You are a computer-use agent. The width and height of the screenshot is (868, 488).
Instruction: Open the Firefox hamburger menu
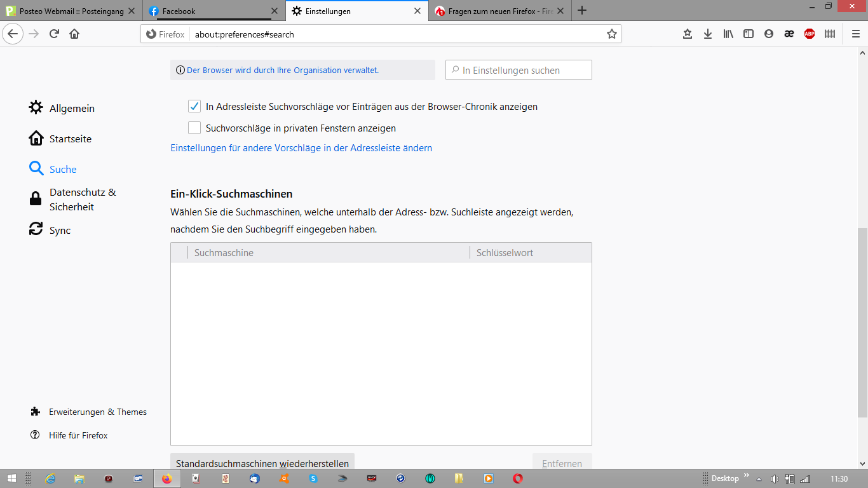coord(855,34)
